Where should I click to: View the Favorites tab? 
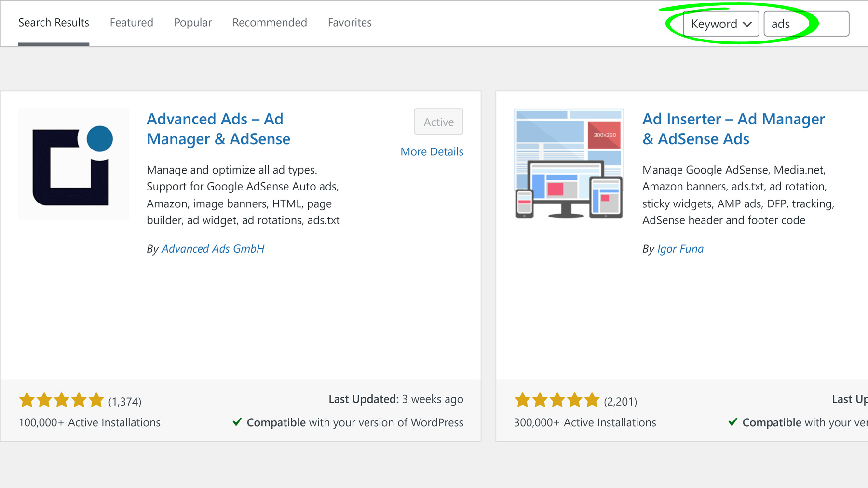point(350,22)
